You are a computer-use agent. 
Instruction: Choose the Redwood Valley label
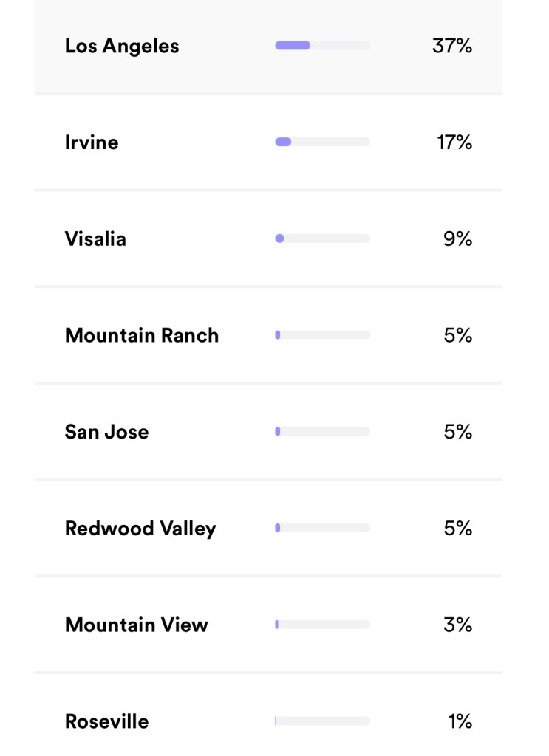point(140,529)
